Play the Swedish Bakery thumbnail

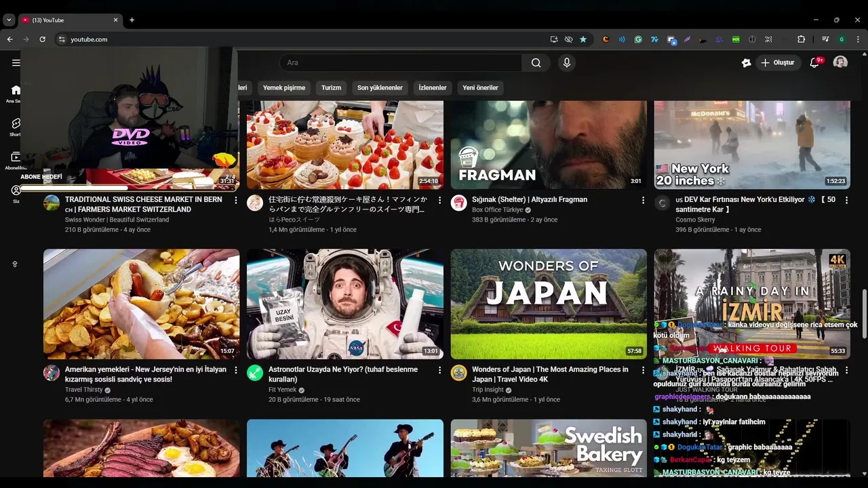[549, 448]
